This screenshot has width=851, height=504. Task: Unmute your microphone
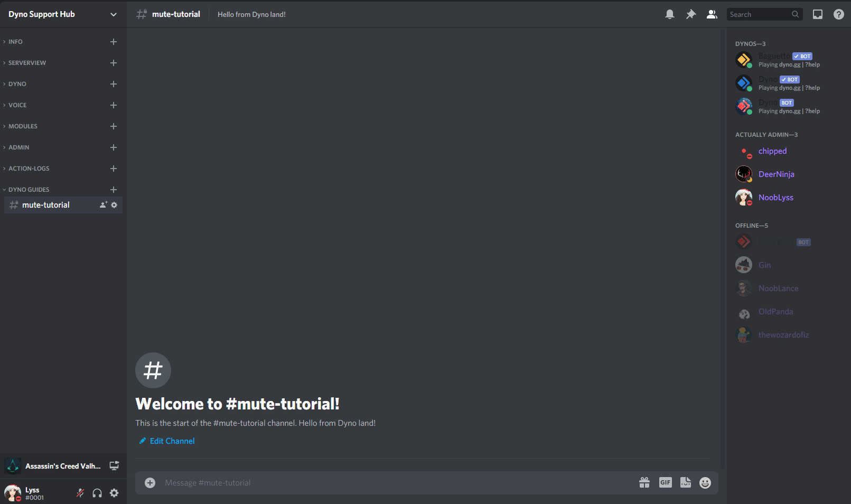[80, 492]
